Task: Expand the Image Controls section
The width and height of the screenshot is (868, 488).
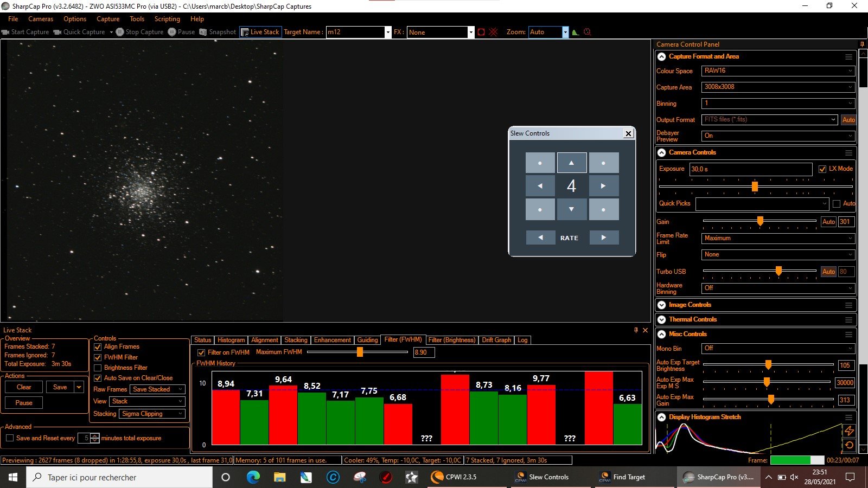Action: tap(661, 305)
